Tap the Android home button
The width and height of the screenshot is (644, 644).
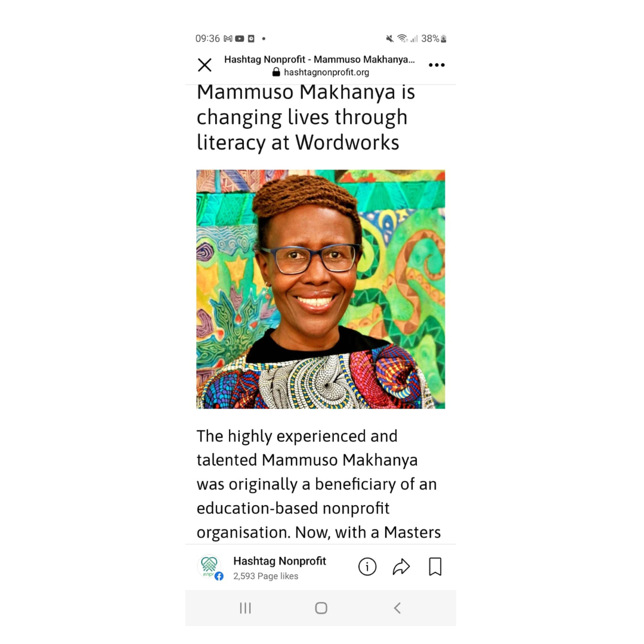point(321,608)
